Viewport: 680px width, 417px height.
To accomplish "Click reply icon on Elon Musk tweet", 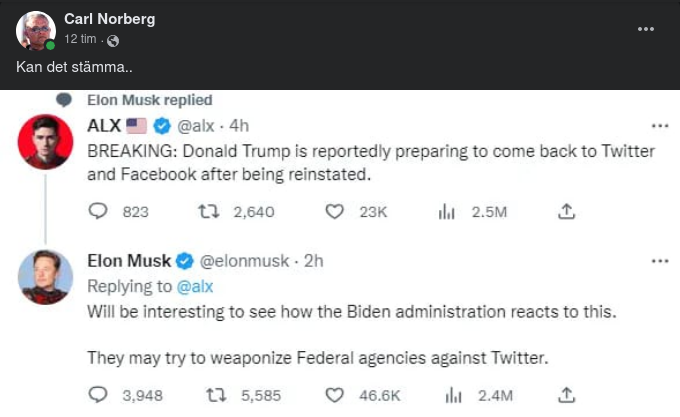I will pyautogui.click(x=98, y=394).
